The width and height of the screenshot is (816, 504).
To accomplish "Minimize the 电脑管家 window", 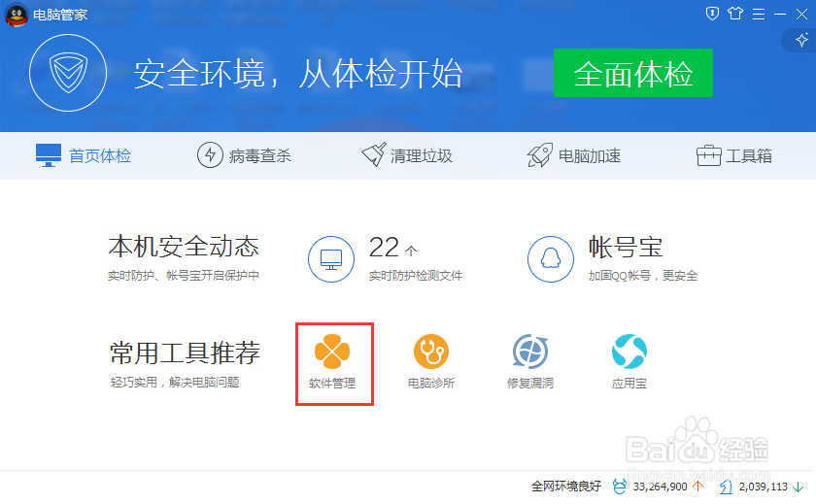I will 780,14.
